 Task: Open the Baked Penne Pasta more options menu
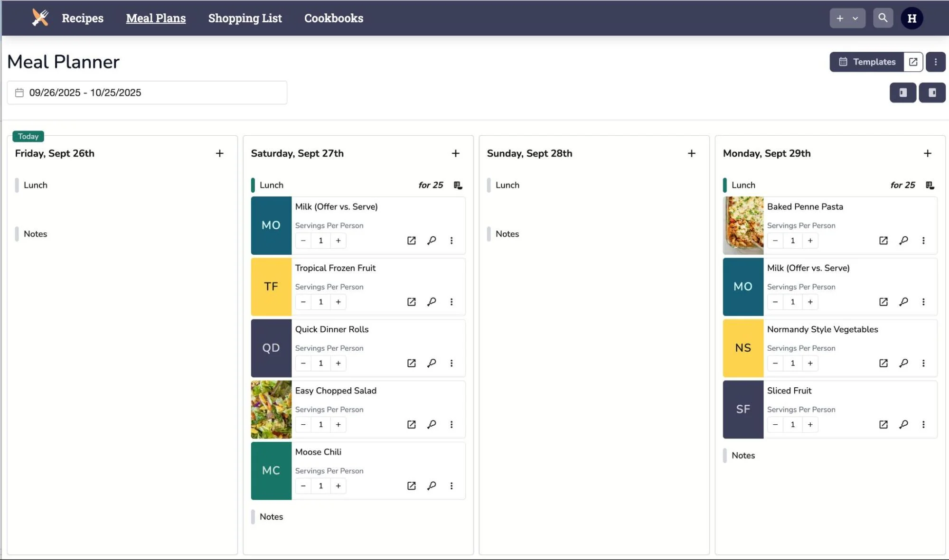coord(923,241)
